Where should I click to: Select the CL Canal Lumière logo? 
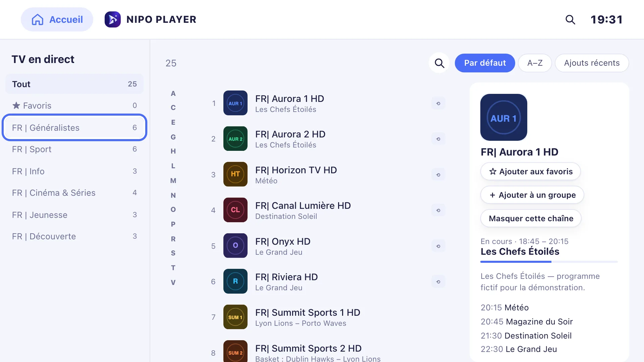(x=235, y=210)
